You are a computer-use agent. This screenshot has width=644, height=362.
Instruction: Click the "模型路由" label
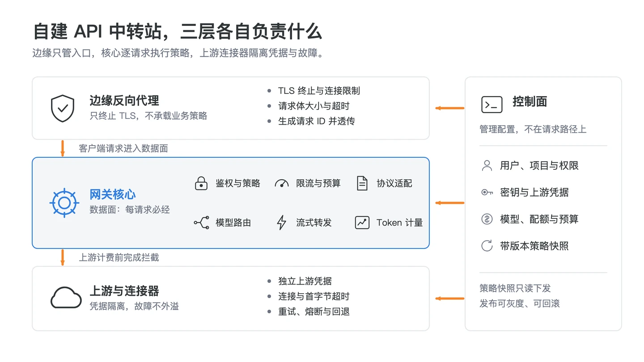pos(233,223)
